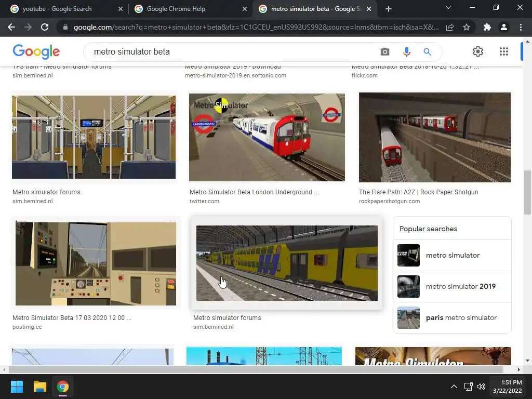
Task: View the site lock information icon
Action: pos(65,27)
